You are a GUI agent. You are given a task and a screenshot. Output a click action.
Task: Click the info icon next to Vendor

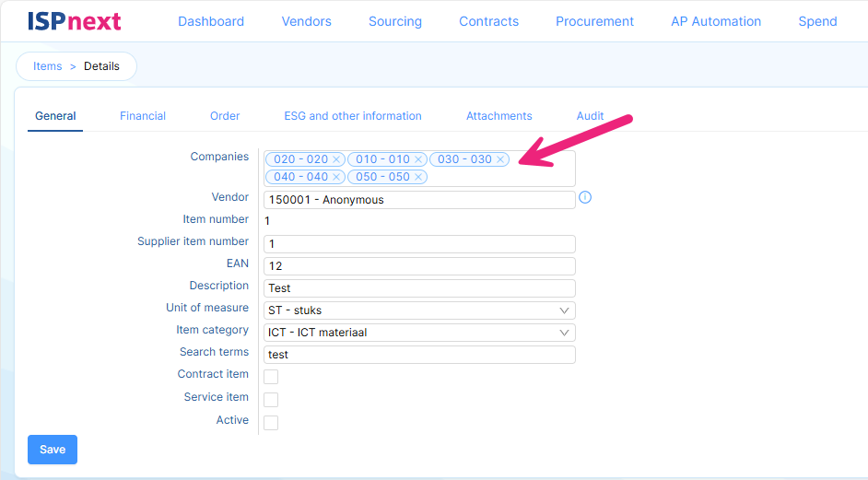coord(584,198)
